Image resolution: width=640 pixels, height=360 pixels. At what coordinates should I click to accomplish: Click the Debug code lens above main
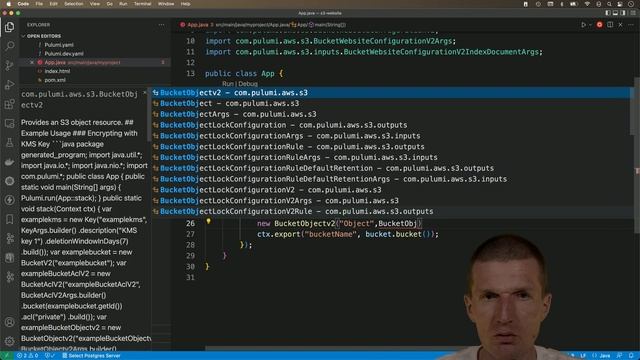point(248,84)
